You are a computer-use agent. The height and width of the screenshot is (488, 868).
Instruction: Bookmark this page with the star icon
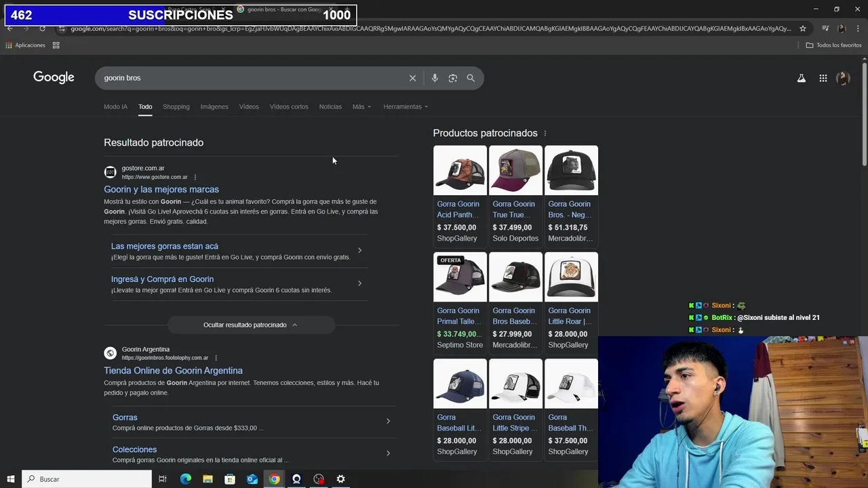803,28
